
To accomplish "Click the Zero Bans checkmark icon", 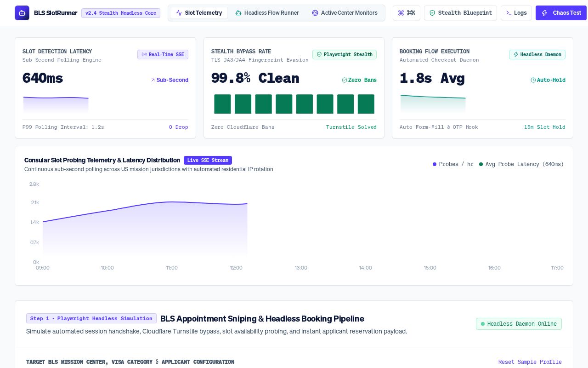I will click(345, 80).
